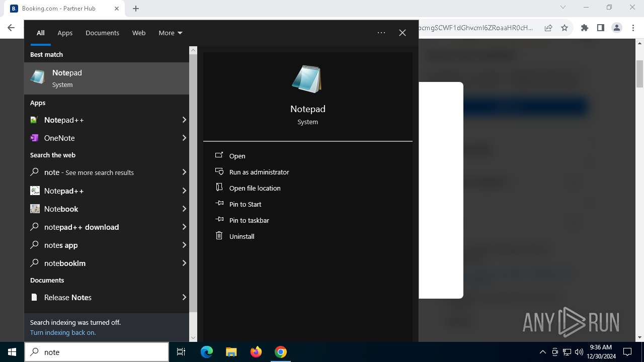The image size is (644, 362).
Task: Select the All search filter tab
Action: click(x=41, y=33)
